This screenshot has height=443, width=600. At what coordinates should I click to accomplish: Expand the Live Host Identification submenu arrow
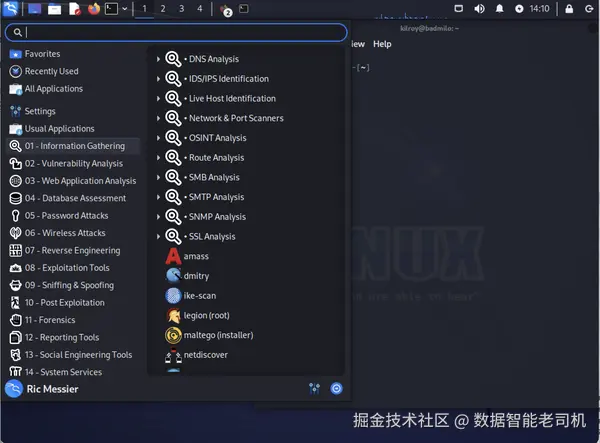click(x=158, y=99)
